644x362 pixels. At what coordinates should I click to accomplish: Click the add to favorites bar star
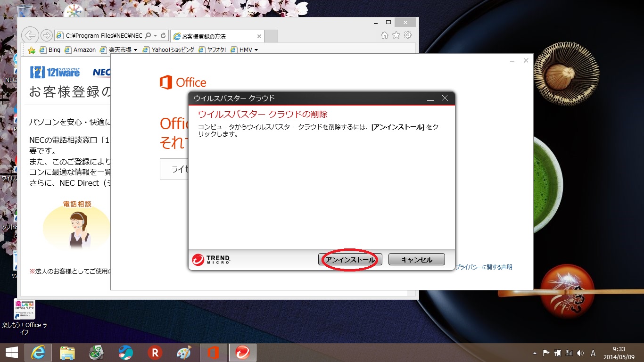[x=32, y=50]
